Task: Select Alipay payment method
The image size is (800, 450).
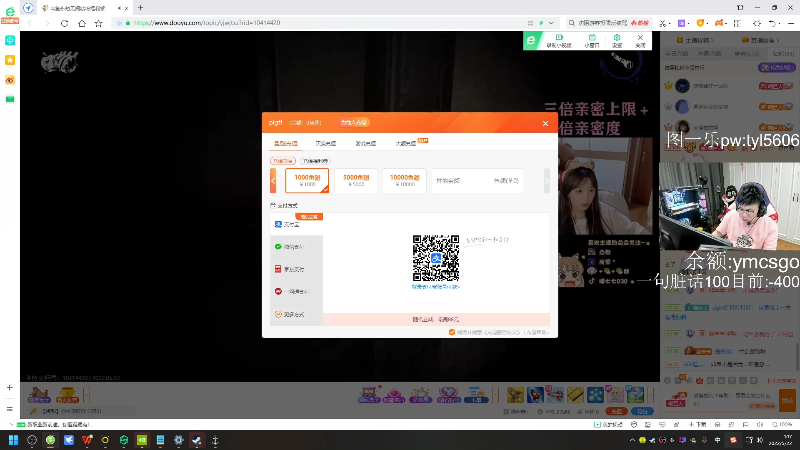Action: (x=296, y=224)
